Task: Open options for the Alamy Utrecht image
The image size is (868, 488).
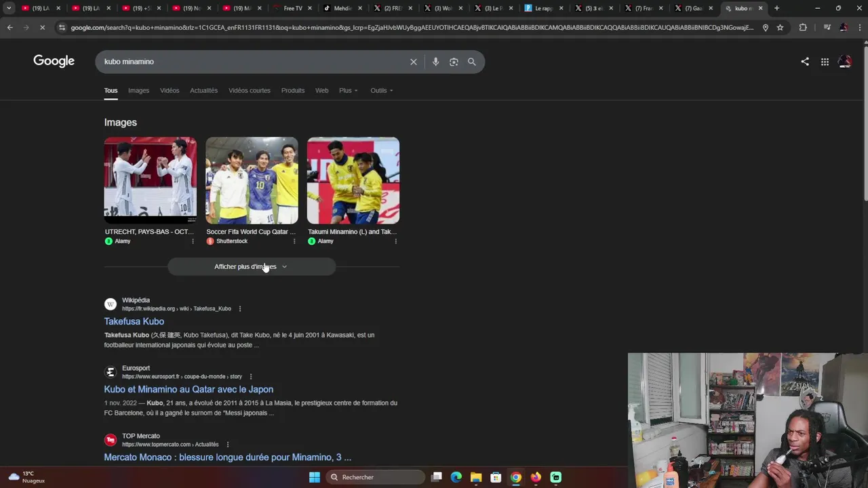Action: tap(193, 241)
